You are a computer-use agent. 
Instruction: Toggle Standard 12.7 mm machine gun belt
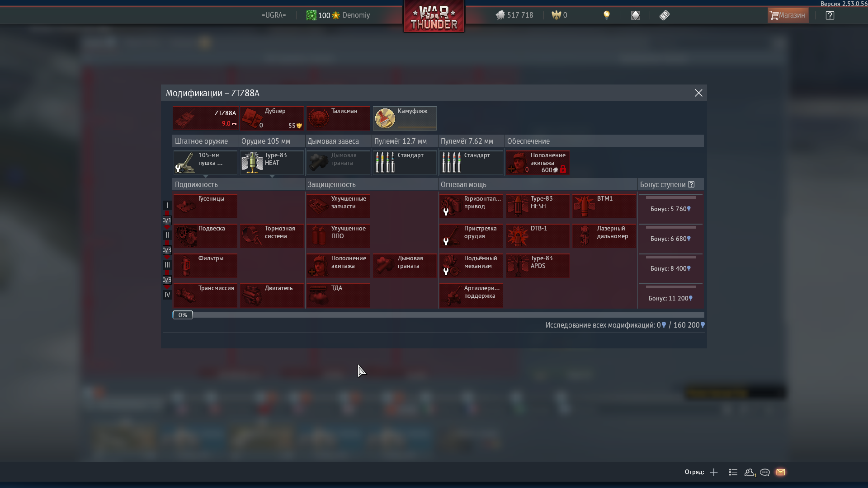(x=405, y=163)
